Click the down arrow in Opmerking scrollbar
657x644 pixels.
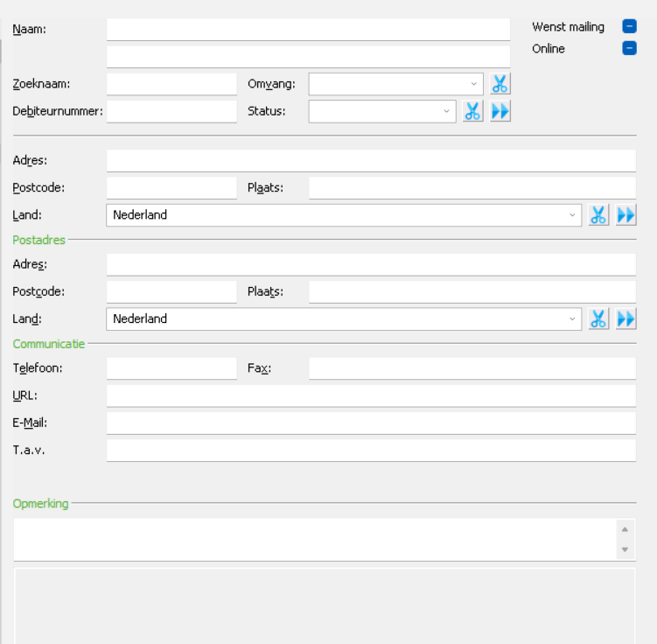pyautogui.click(x=625, y=549)
